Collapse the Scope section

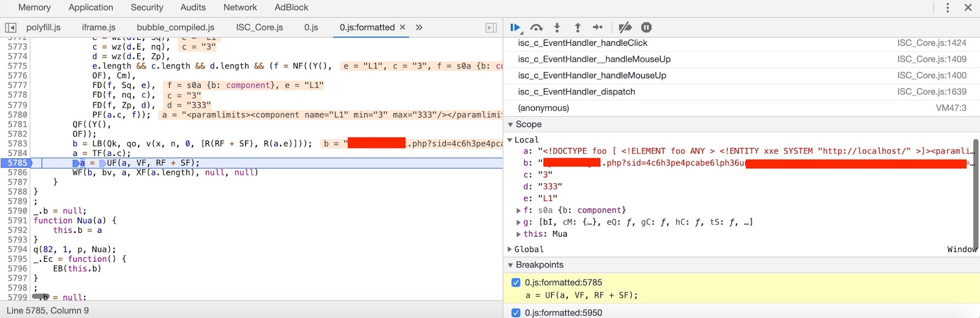coord(510,124)
